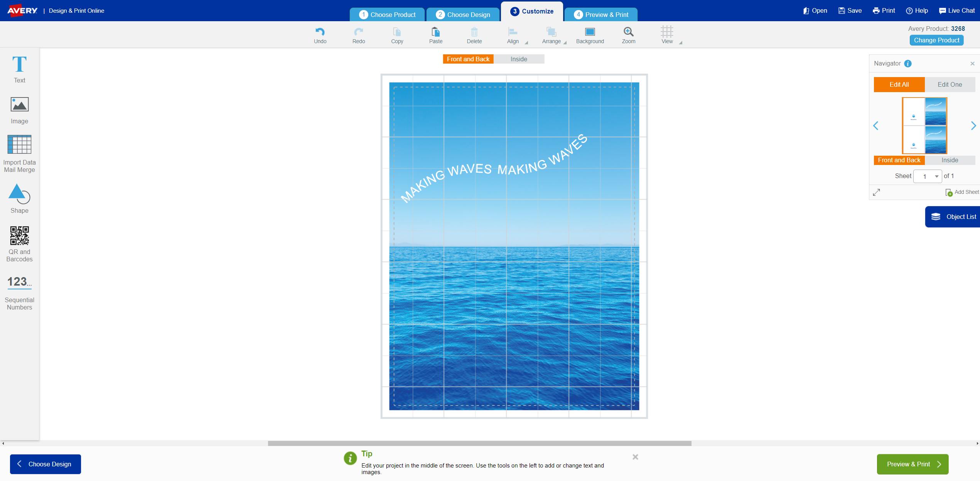Go to previous Navigator item
980x481 pixels.
[876, 126]
